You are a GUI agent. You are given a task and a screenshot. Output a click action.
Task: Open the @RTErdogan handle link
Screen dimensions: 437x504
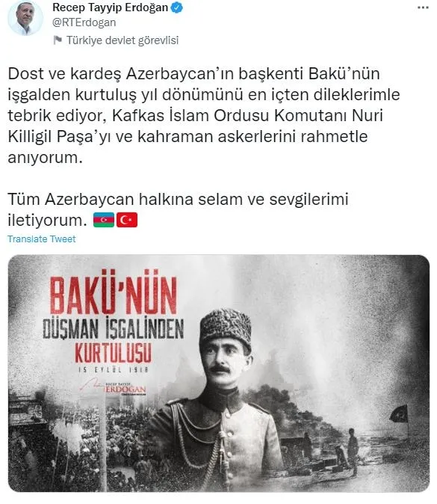tap(84, 22)
